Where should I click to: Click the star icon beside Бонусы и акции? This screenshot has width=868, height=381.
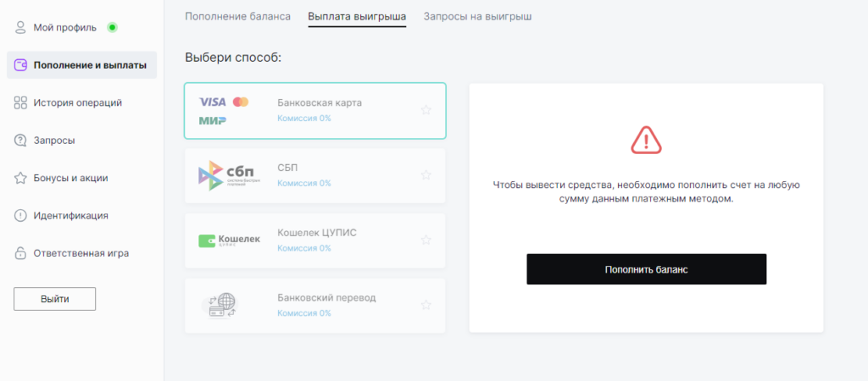pos(20,178)
